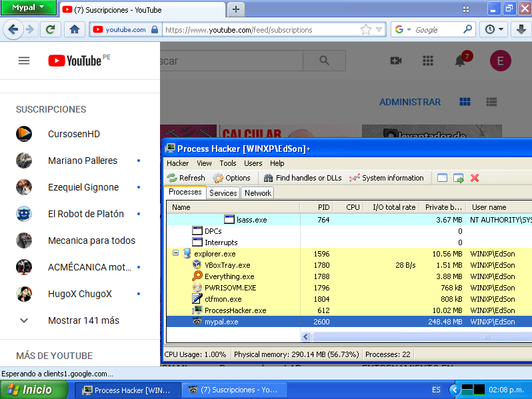Sort by I/O total rate column
This screenshot has width=532, height=399.
392,207
